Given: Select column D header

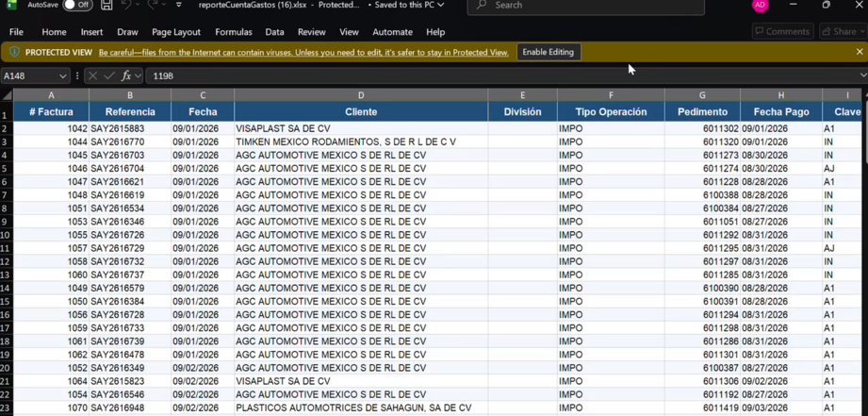Looking at the screenshot, I should [361, 95].
